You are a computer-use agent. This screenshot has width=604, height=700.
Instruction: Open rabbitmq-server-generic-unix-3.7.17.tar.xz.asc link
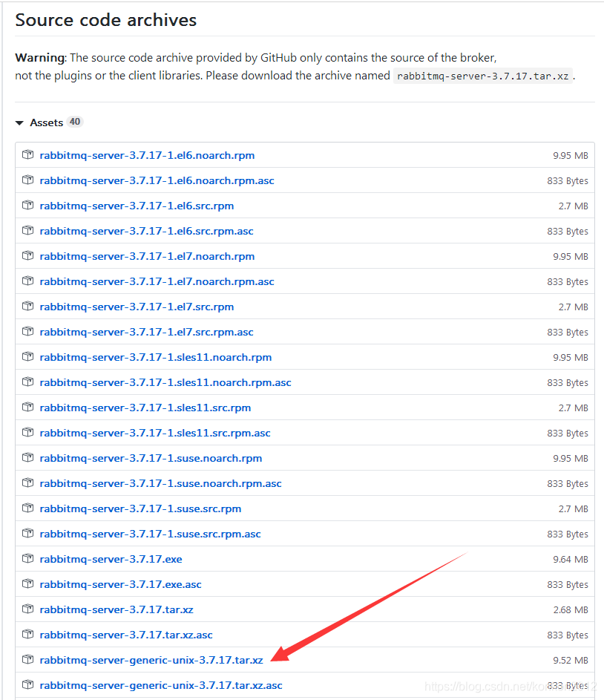[161, 685]
